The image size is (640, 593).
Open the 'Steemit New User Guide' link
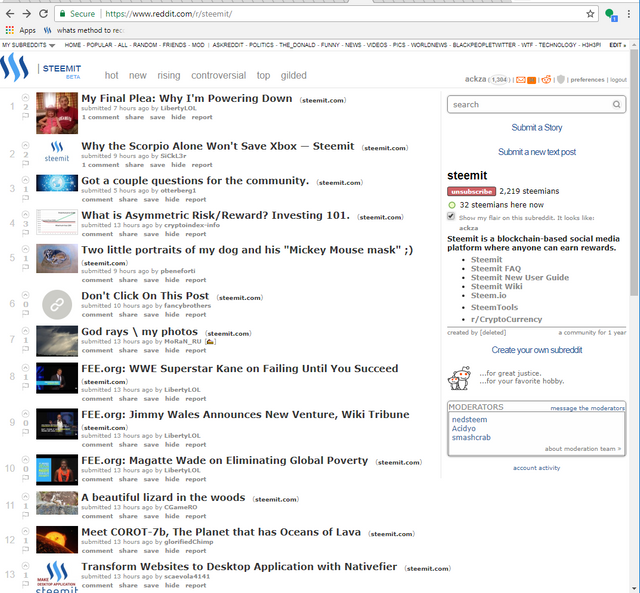click(x=520, y=278)
